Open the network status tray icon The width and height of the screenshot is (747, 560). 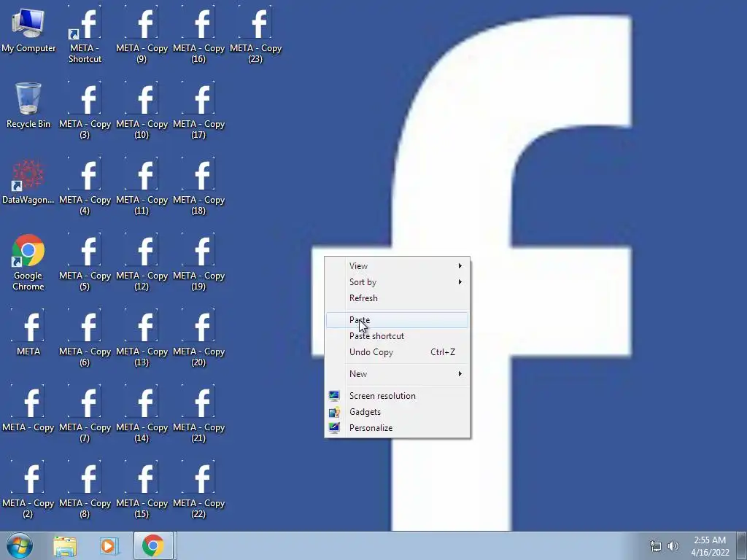656,546
